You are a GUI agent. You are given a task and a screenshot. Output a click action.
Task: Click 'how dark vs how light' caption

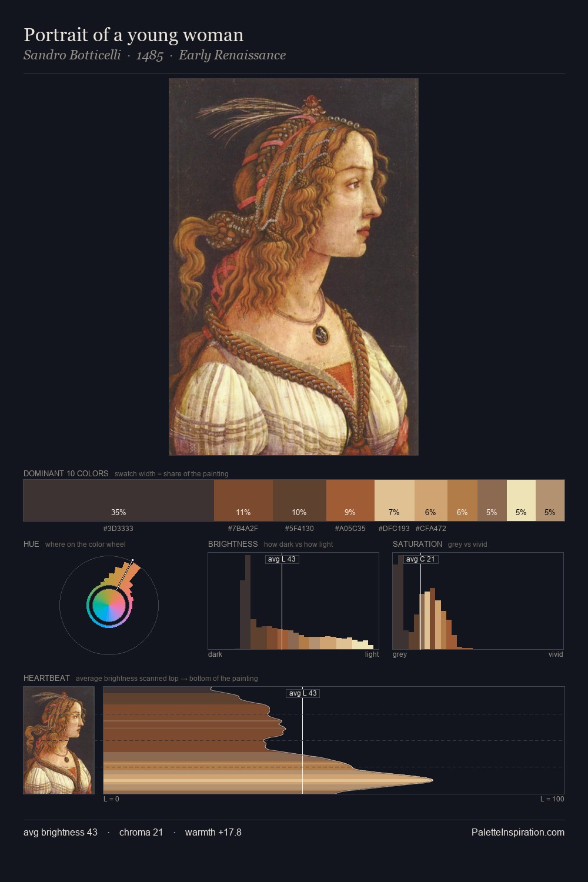pyautogui.click(x=299, y=544)
